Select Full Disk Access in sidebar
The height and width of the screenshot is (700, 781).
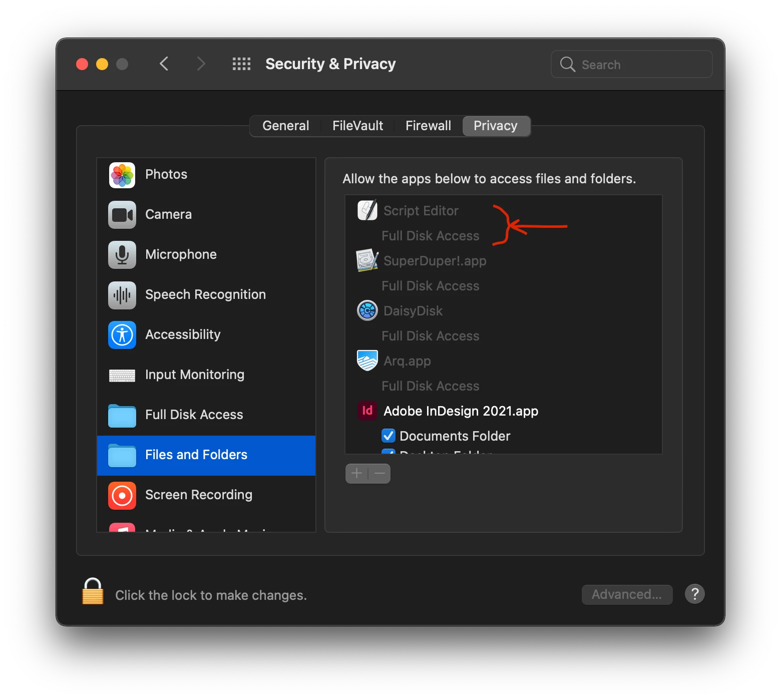pyautogui.click(x=206, y=415)
